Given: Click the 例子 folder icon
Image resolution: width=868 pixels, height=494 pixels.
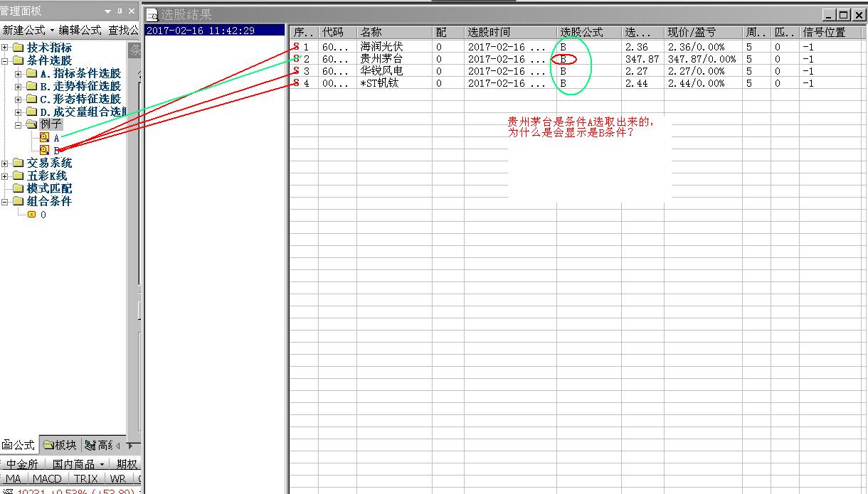Looking at the screenshot, I should coord(31,125).
